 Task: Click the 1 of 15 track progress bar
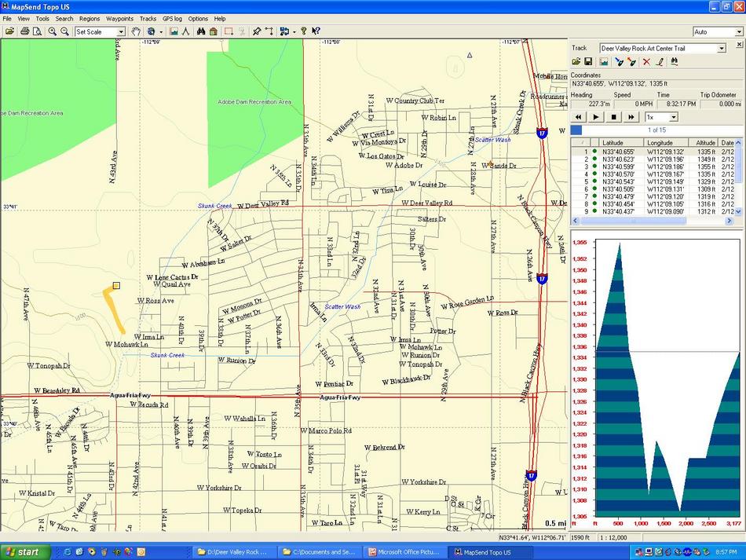coord(656,130)
